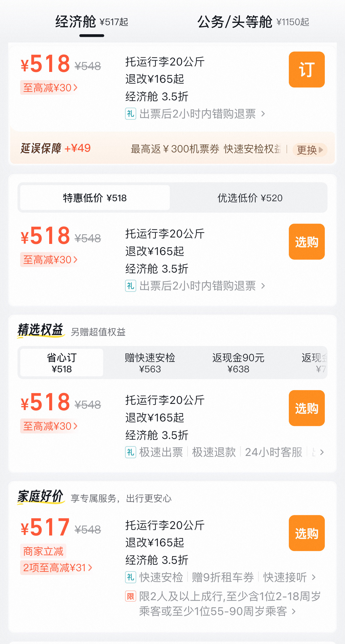Image resolution: width=345 pixels, height=644 pixels.
Task: Open 延误保障 +¥49 delay protection banner
Action: 56,149
